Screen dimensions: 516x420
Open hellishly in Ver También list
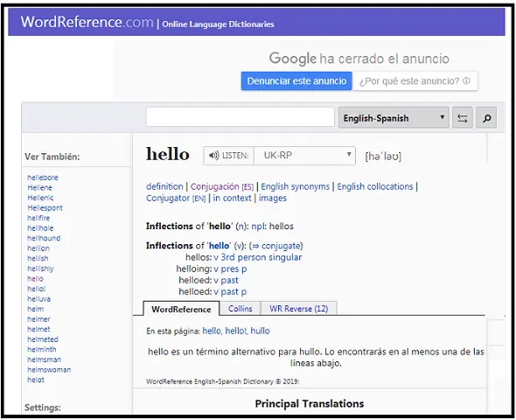click(x=40, y=269)
